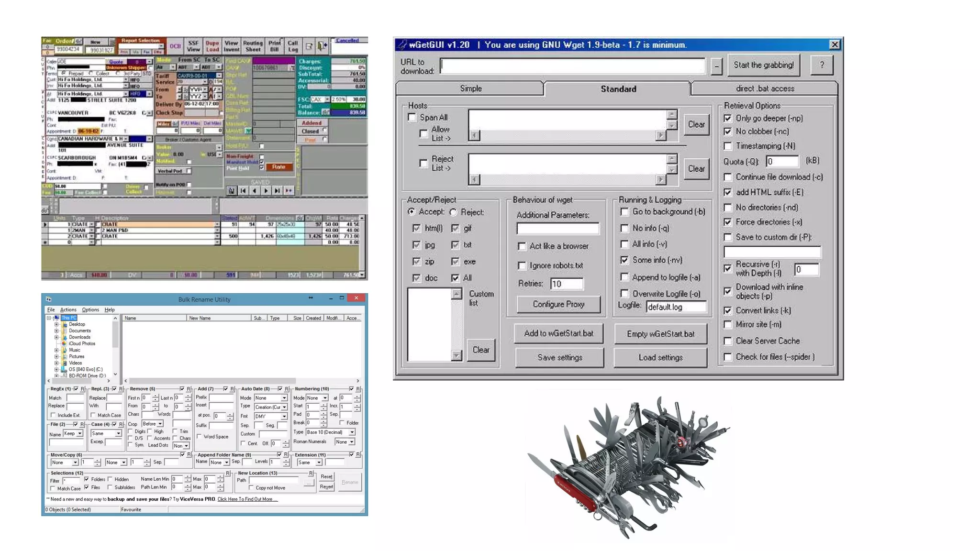Open the Actions menu in Bulk Rename Utility
The width and height of the screenshot is (980, 551).
[68, 309]
